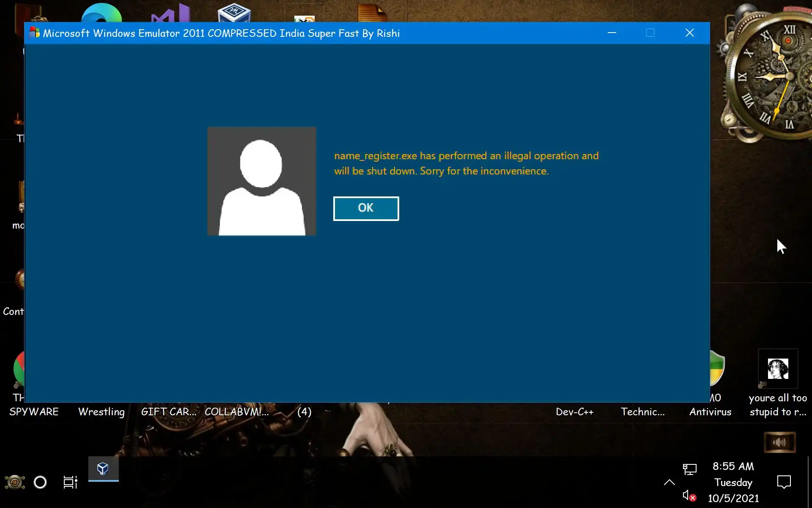This screenshot has height=508, width=812.
Task: Click the Cortana circle search icon
Action: point(40,482)
